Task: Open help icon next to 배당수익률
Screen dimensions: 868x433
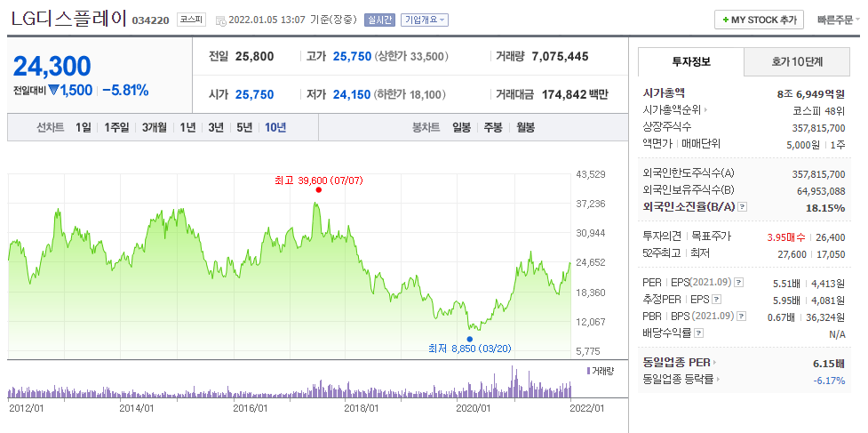Action: click(699, 333)
